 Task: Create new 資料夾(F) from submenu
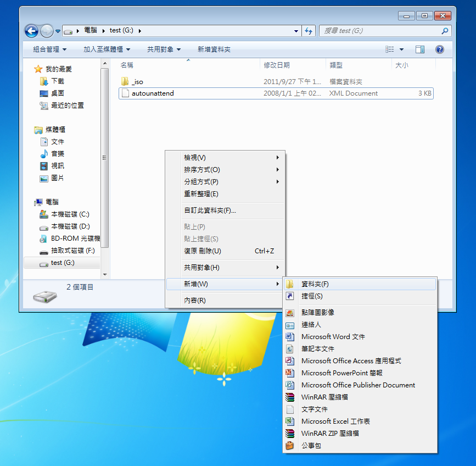tap(360, 284)
